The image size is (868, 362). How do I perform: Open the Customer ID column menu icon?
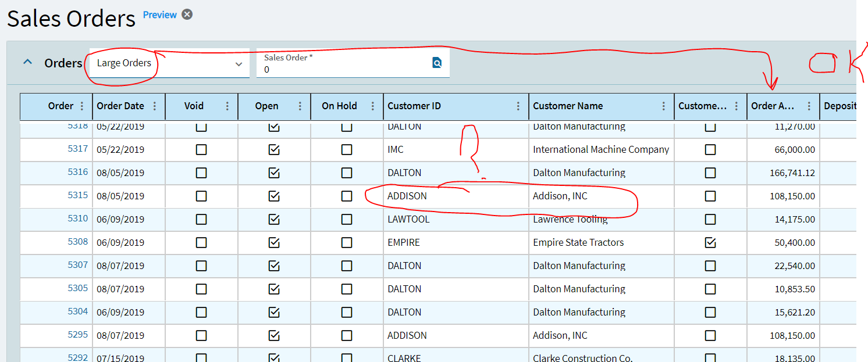click(x=518, y=106)
